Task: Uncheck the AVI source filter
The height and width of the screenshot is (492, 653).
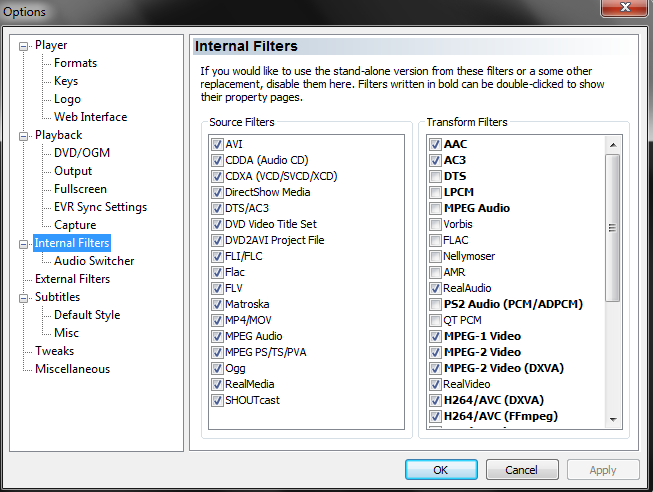Action: coord(217,144)
